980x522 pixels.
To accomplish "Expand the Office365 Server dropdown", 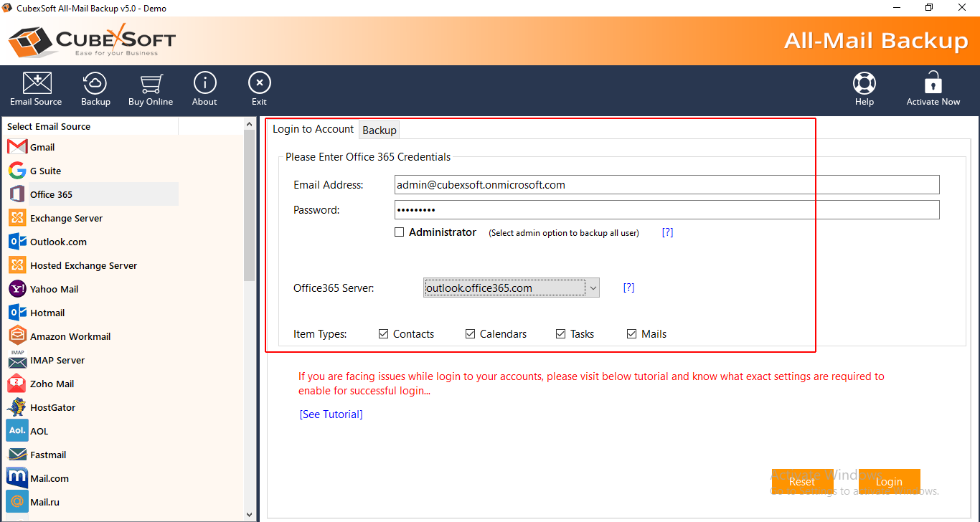I will pos(593,288).
